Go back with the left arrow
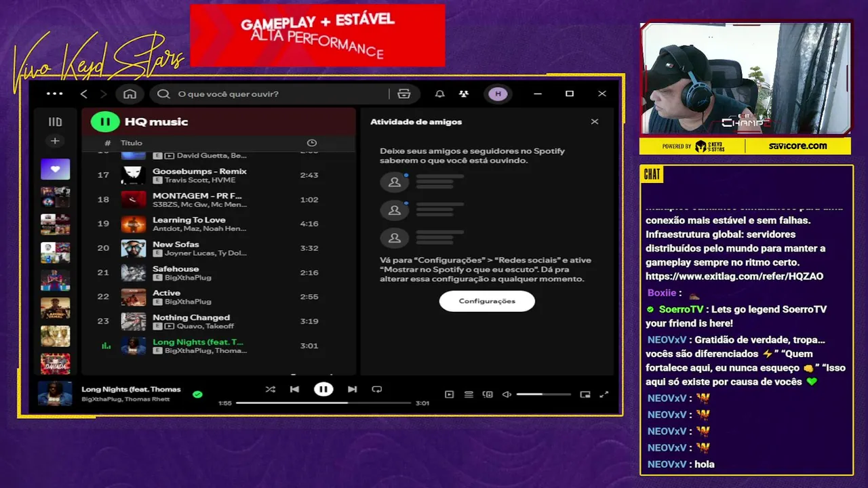The height and width of the screenshot is (488, 868). (x=84, y=94)
